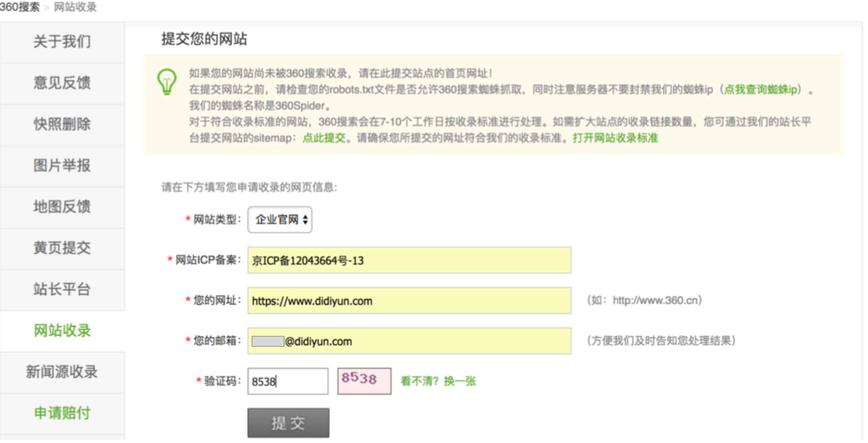The image size is (868, 443).
Task: Click the 请在下方填写您申请收录的网页信息 text
Action: 249,188
